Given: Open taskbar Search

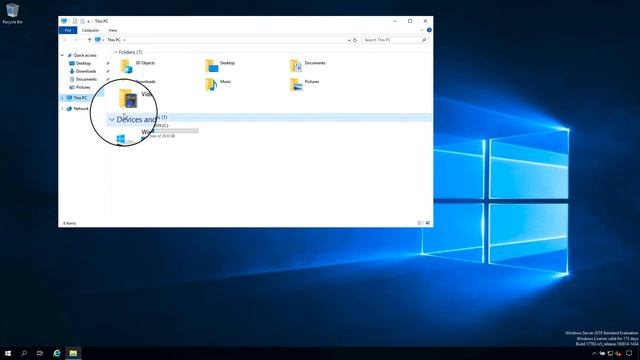Looking at the screenshot, I should [x=24, y=353].
